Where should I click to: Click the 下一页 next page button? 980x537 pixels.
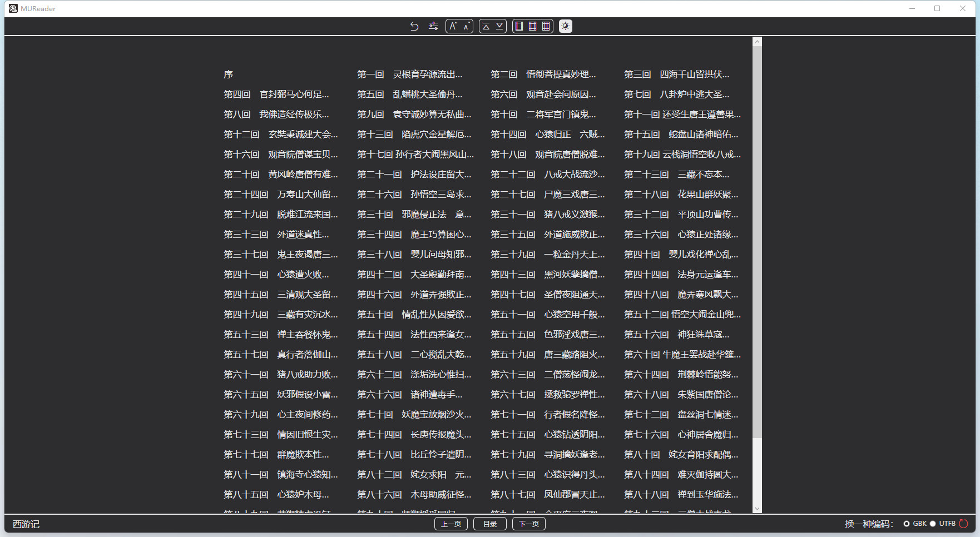click(528, 523)
